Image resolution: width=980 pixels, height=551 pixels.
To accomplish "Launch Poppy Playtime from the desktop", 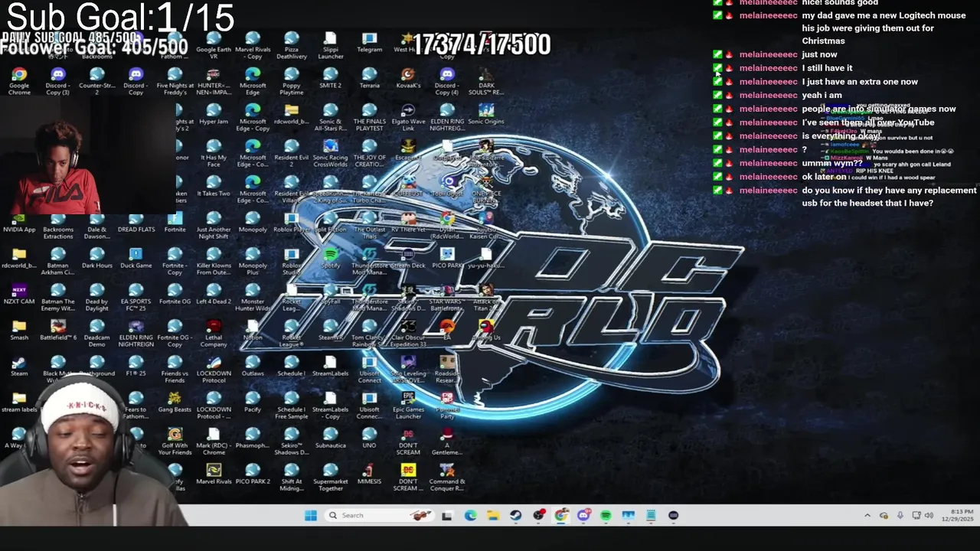I will click(292, 80).
